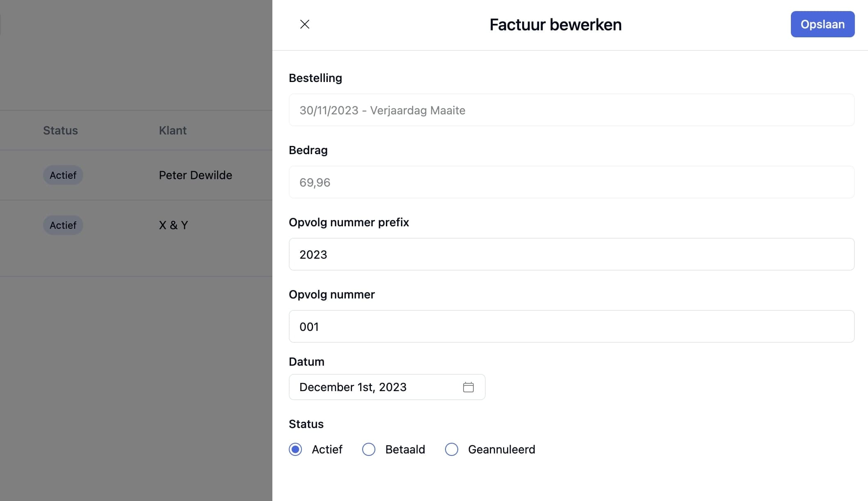Sort the table by the Klant column
The image size is (868, 501).
173,130
